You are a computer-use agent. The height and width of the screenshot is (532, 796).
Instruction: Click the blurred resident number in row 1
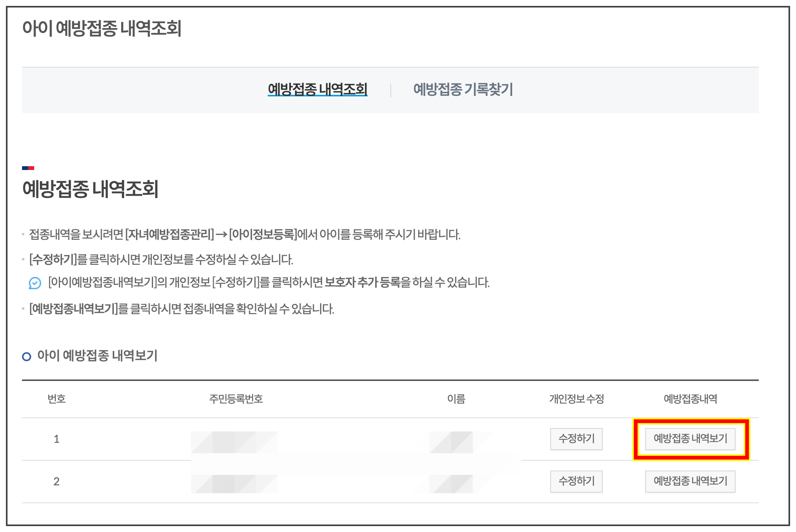(x=234, y=442)
